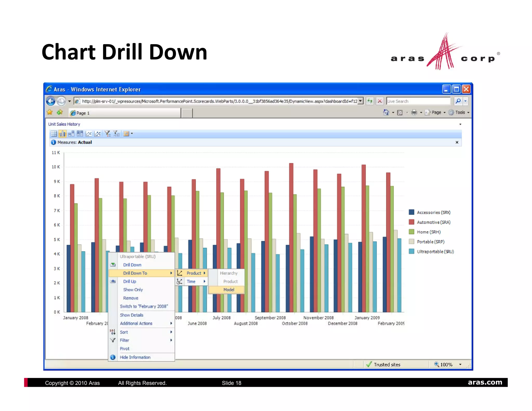Viewport: 532px width, 411px height.
Task: Click the Filter Empty Series icon
Action: click(116, 134)
